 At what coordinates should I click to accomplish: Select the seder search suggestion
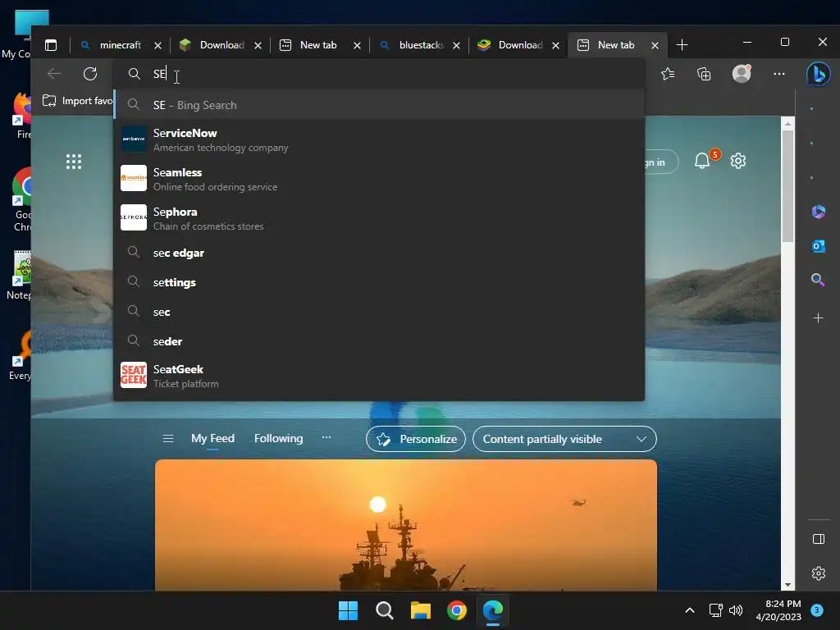[x=379, y=341]
